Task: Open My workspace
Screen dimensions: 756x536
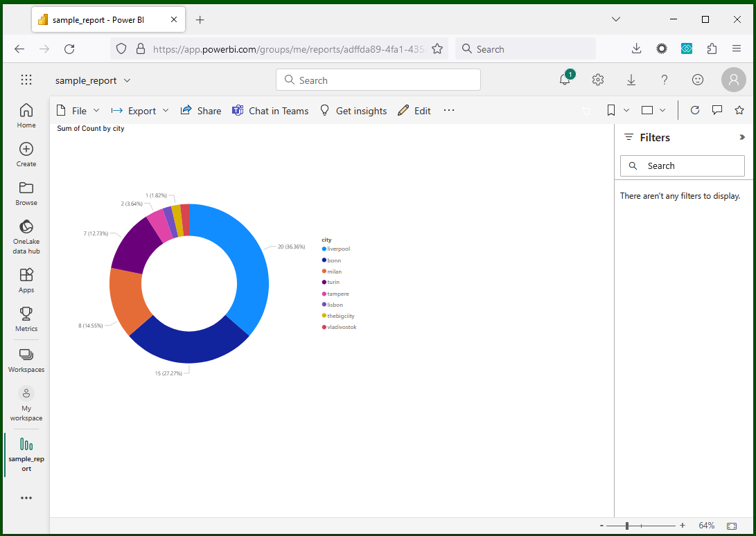Action: tap(26, 404)
